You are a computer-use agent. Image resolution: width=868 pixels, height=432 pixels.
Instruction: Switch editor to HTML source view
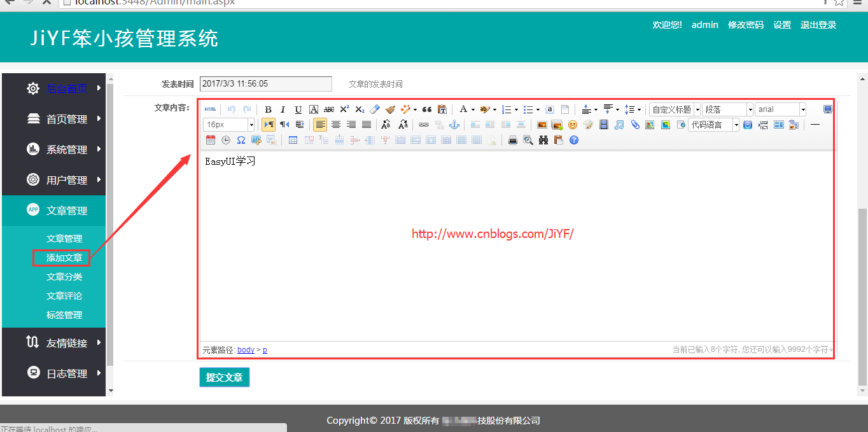(x=210, y=109)
